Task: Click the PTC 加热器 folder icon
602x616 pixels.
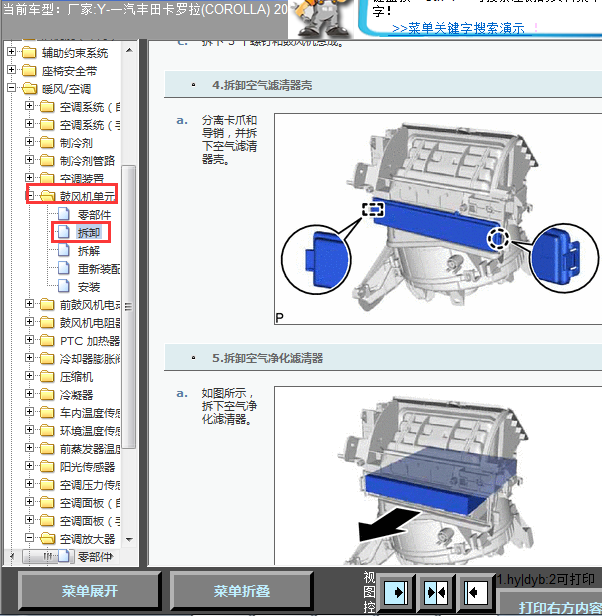Action: (47, 341)
